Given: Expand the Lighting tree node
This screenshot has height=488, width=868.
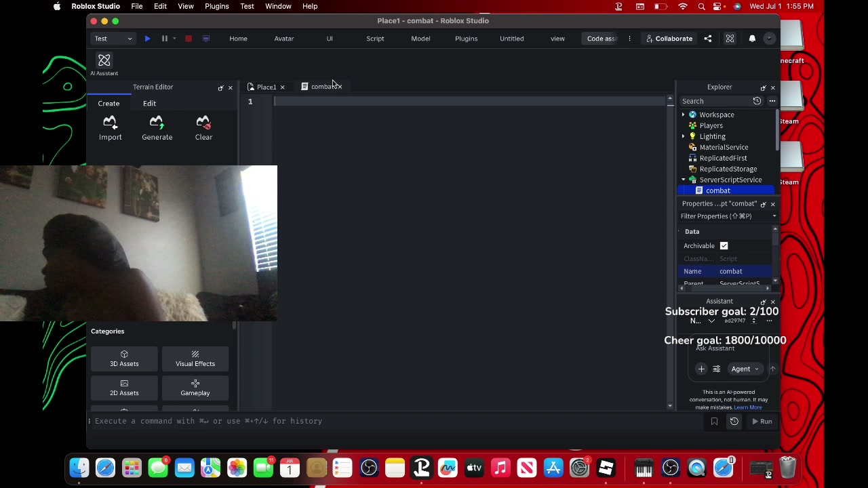Looking at the screenshot, I should pyautogui.click(x=683, y=136).
